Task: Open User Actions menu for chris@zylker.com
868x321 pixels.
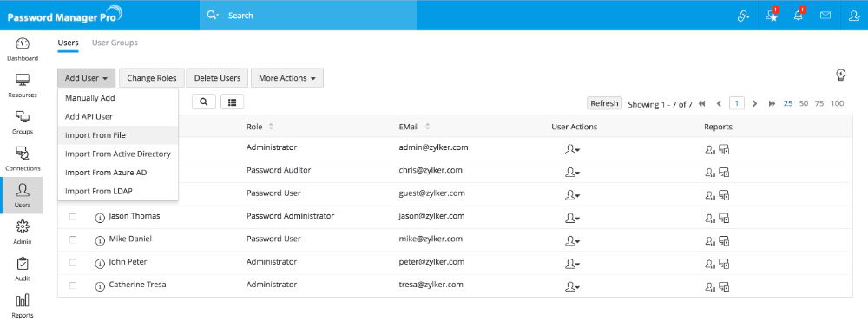Action: click(572, 172)
